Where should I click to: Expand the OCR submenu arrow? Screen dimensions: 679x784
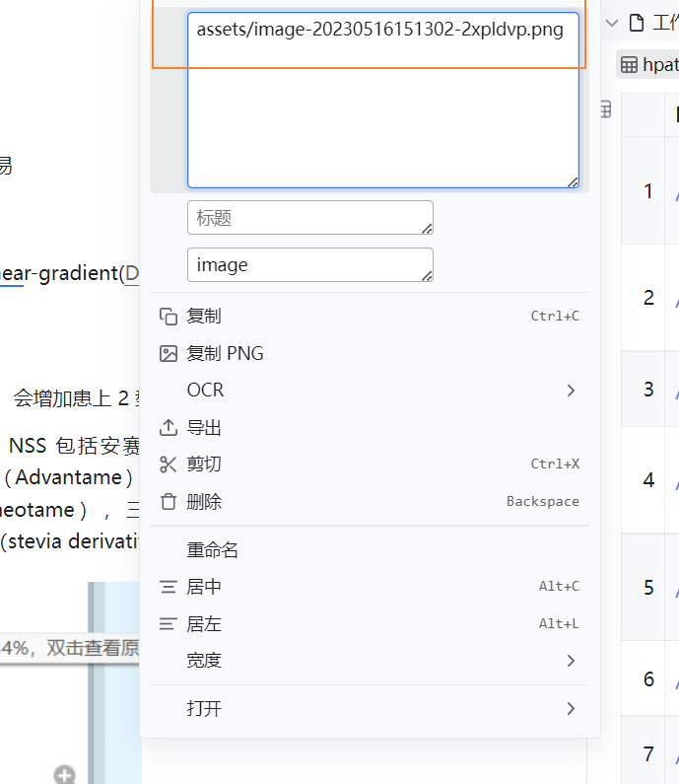tap(571, 391)
